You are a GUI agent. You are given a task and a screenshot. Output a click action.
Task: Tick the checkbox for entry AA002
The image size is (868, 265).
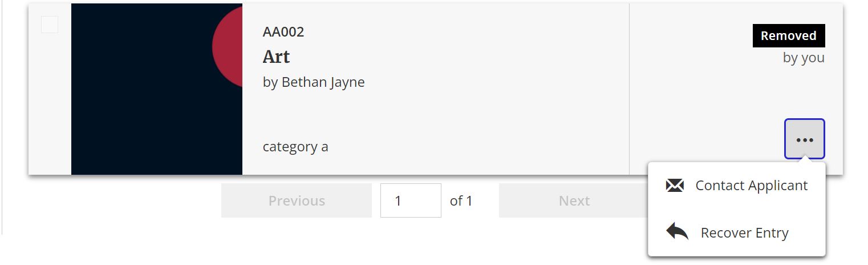[50, 25]
